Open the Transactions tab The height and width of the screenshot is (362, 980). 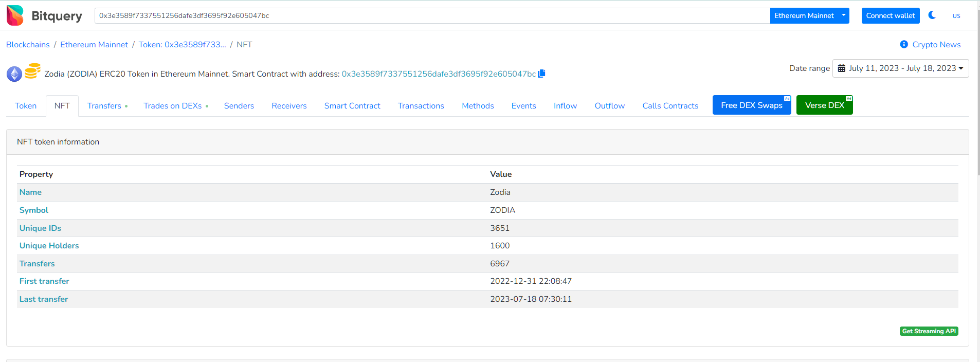(x=421, y=105)
